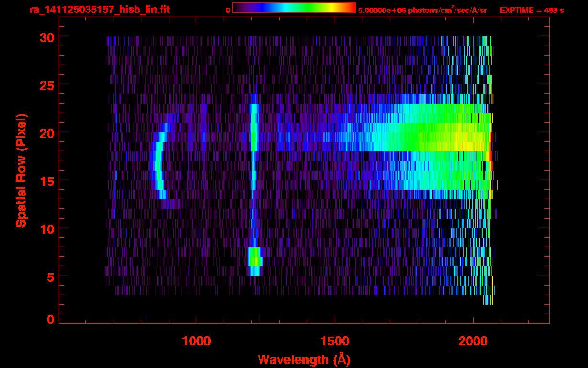This screenshot has width=588, height=368.
Task: Click the rainbow color scale bar
Action: (x=294, y=8)
